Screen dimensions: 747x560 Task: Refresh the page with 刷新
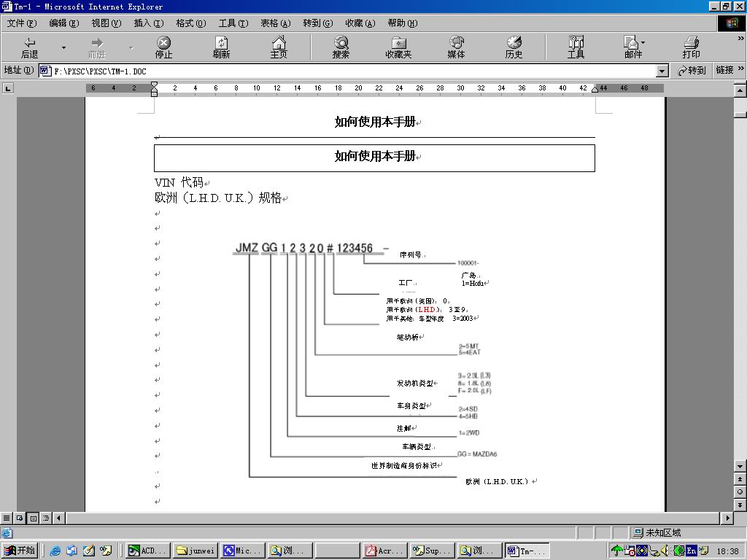click(x=221, y=47)
